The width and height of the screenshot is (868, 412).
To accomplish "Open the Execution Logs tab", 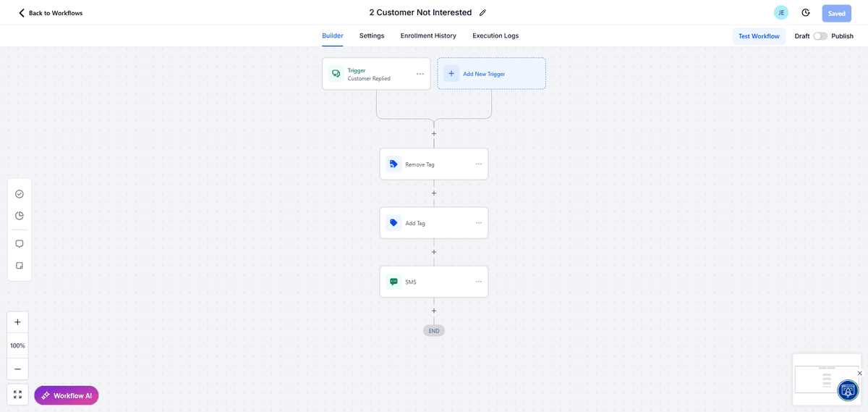I will click(x=495, y=35).
